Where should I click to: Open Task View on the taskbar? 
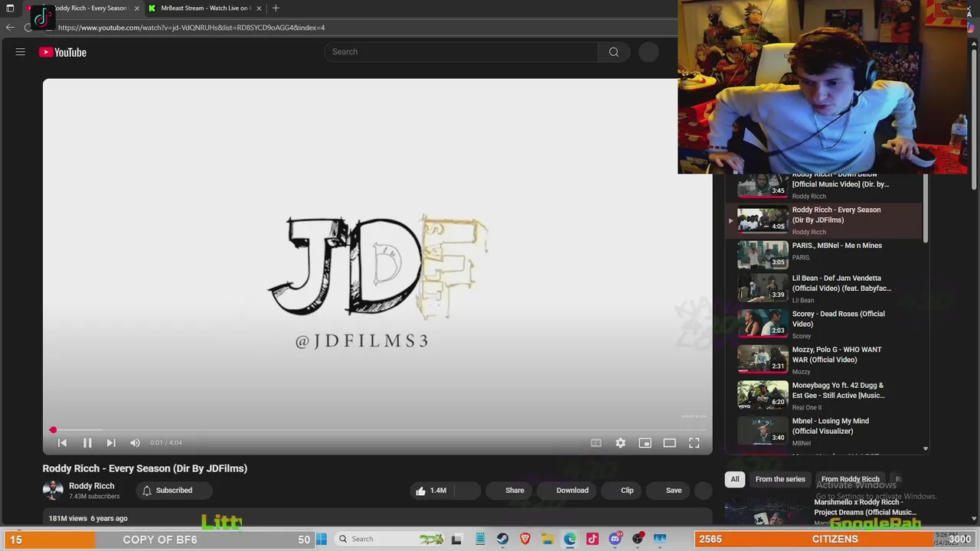coord(456,539)
